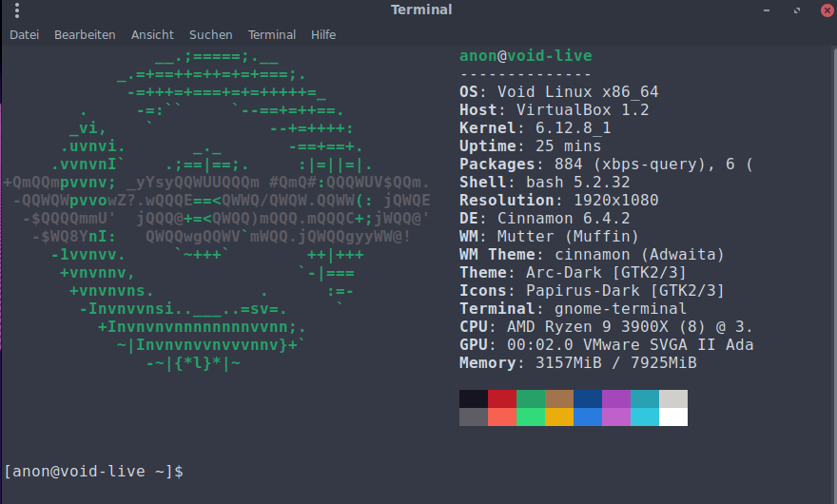Click the Memory usage line in terminal output

click(577, 362)
